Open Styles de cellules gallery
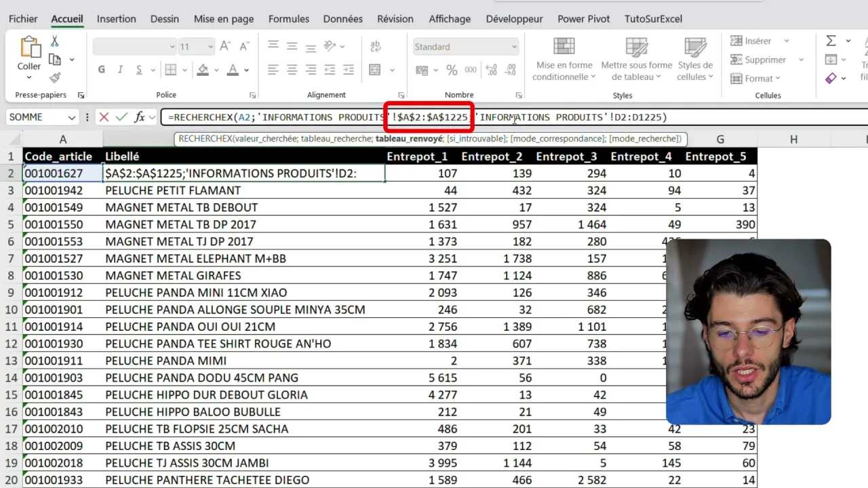 tap(695, 59)
